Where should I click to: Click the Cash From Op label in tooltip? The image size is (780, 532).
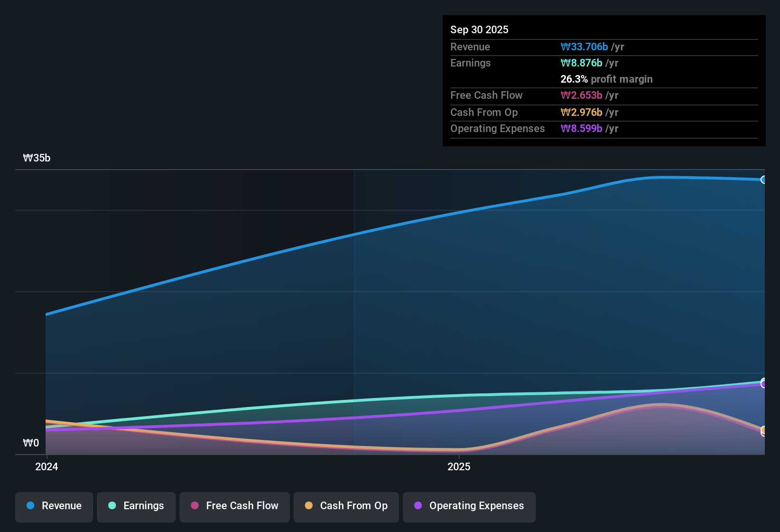(484, 112)
